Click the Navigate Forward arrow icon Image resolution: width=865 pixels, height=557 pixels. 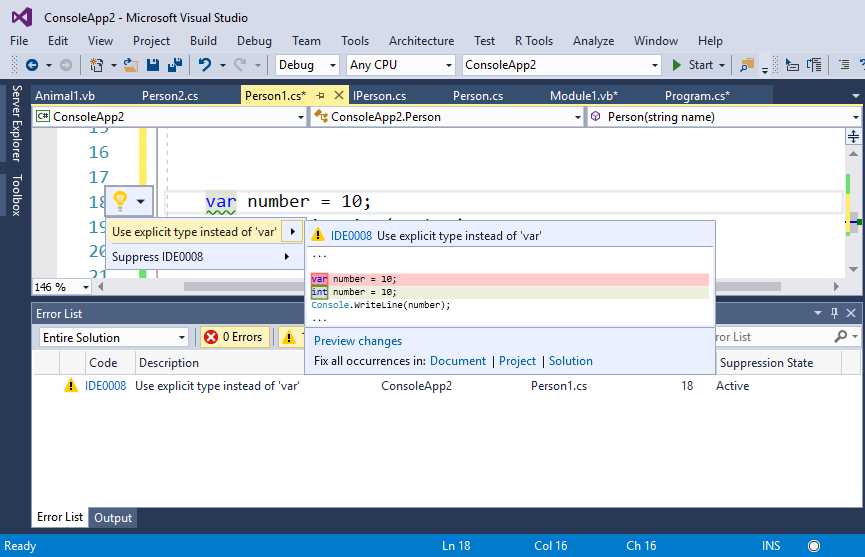(66, 65)
